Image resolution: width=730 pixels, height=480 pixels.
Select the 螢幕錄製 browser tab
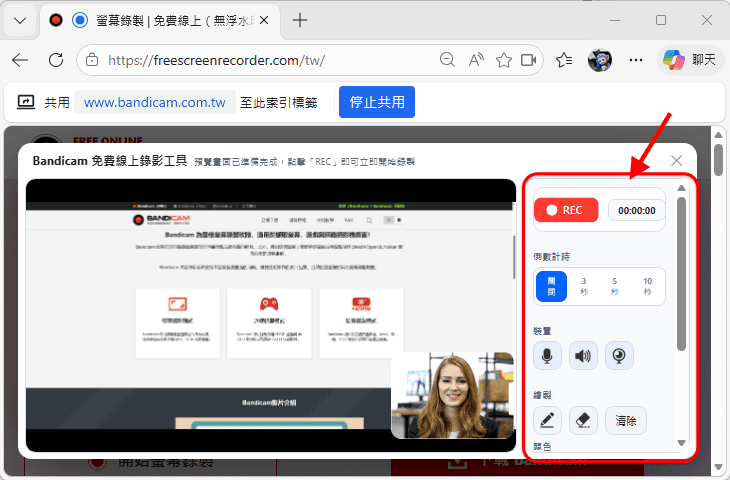coord(161,21)
